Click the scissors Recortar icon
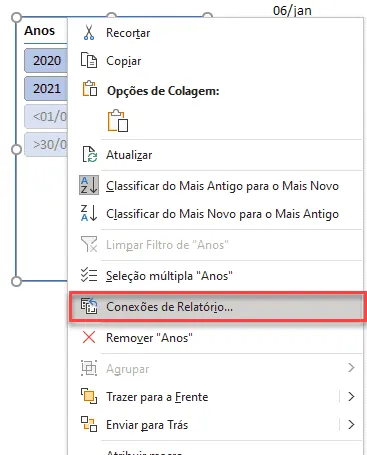Viewport: 367px width, 455px height. tap(89, 33)
